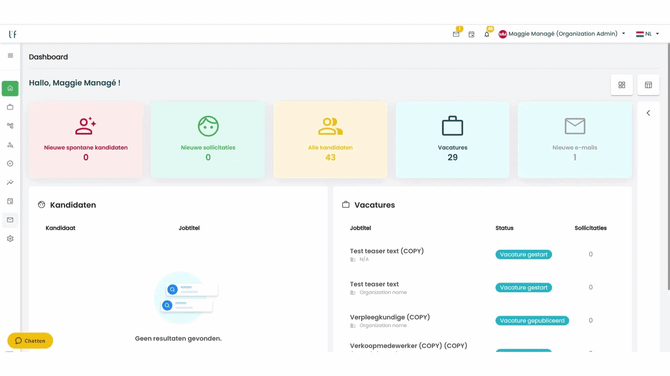670x376 pixels.
Task: Open NL language dropdown
Action: (x=647, y=34)
